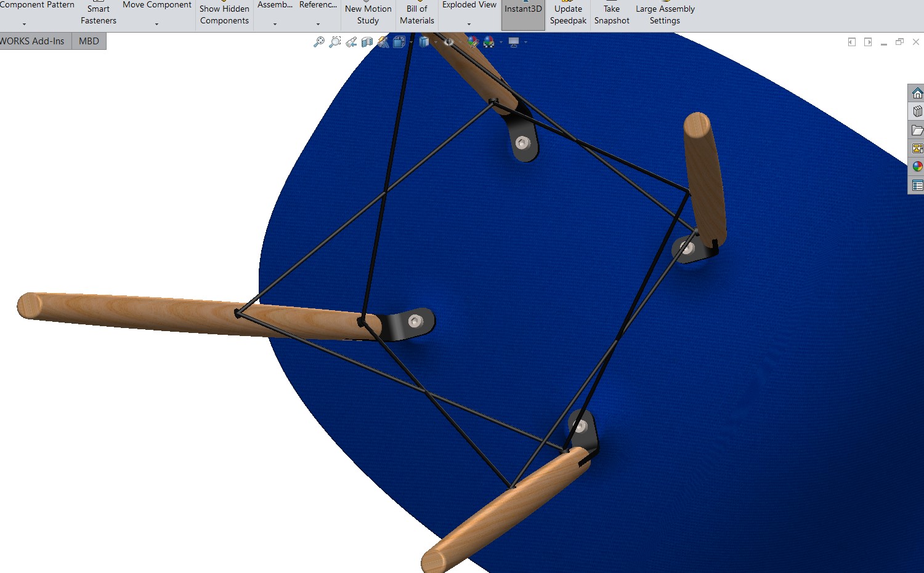Open SOLIDWORKS Resources home panel
The width and height of the screenshot is (924, 573).
(x=917, y=93)
